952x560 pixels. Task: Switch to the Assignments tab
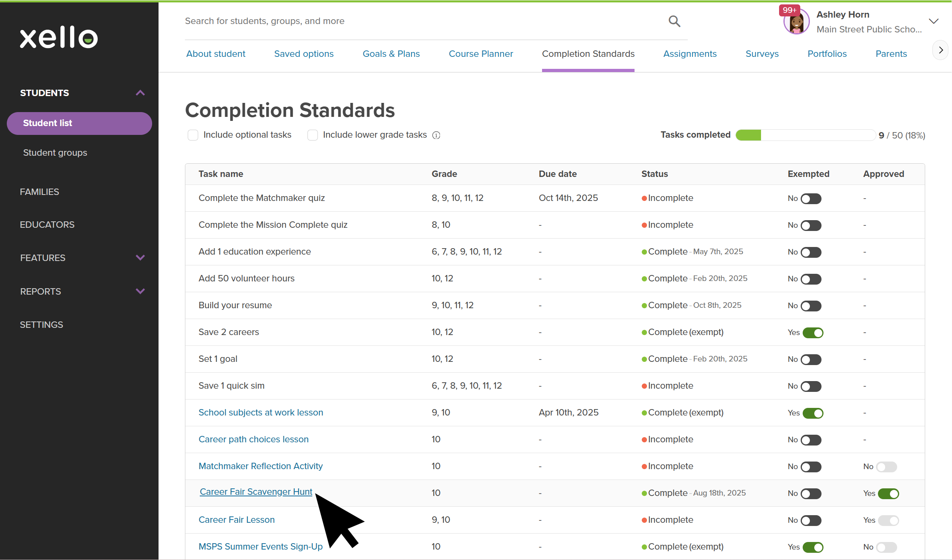(690, 54)
